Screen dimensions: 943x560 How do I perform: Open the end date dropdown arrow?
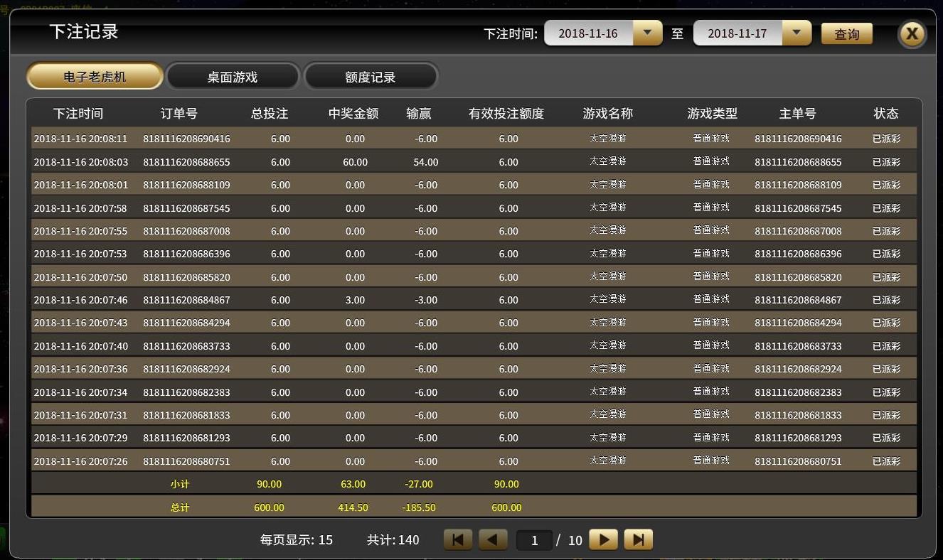pos(797,33)
